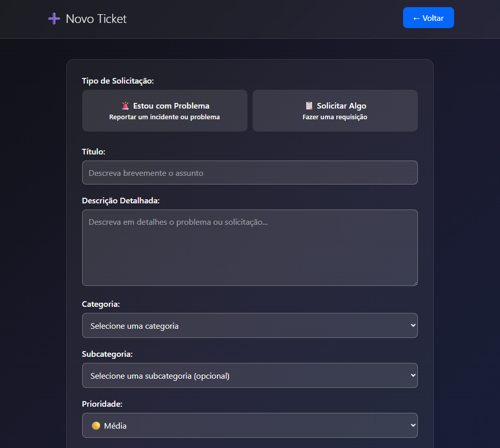This screenshot has height=448, width=500.
Task: Click the Novo Ticket heading text
Action: click(96, 19)
